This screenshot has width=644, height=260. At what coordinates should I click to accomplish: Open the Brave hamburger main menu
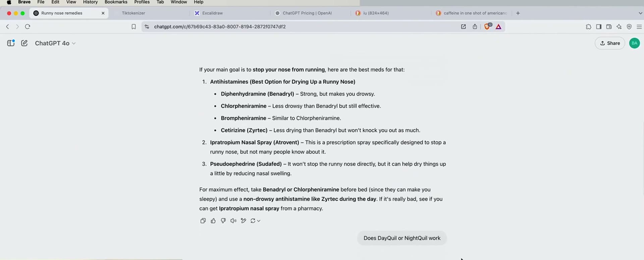(639, 26)
